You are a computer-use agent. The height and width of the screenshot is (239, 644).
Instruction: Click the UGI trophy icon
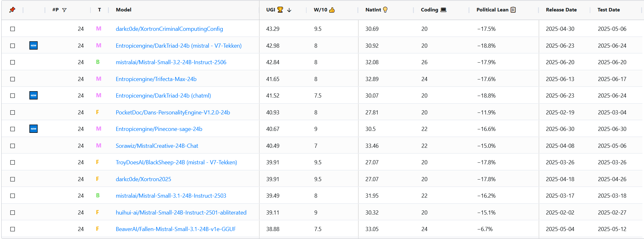[280, 10]
